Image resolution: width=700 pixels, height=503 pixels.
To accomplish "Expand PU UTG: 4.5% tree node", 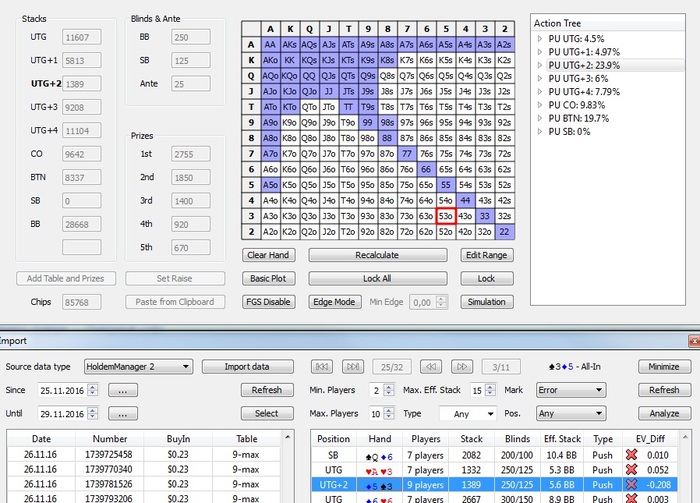I will point(540,39).
